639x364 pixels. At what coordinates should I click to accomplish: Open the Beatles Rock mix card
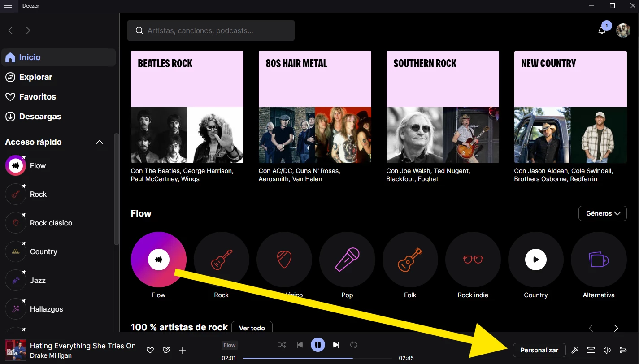click(x=187, y=107)
